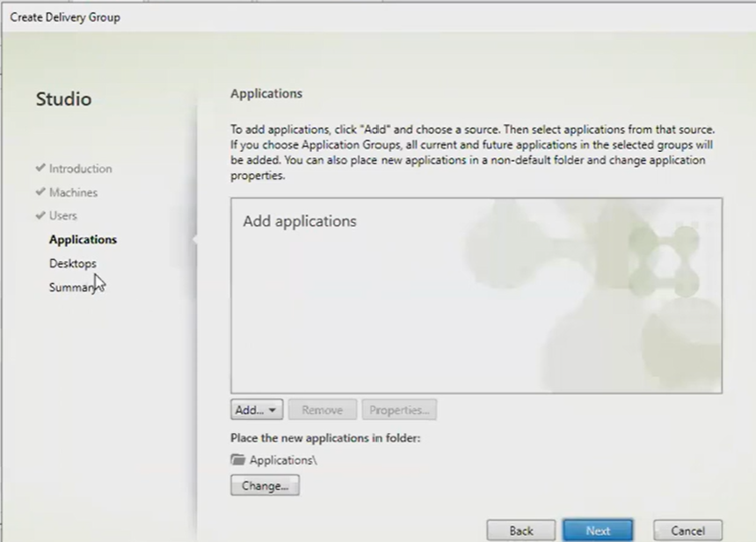Go Back to the previous page
The width and height of the screenshot is (756, 542).
coord(521,531)
